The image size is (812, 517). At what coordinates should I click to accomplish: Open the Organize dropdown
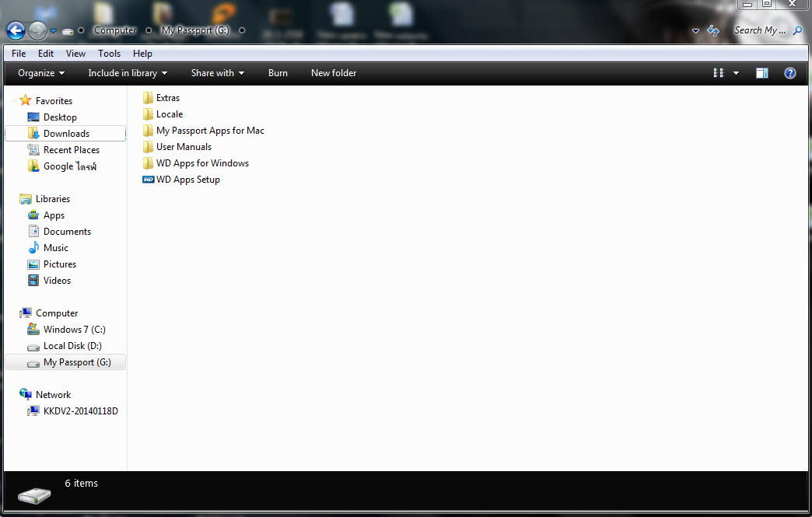coord(41,73)
